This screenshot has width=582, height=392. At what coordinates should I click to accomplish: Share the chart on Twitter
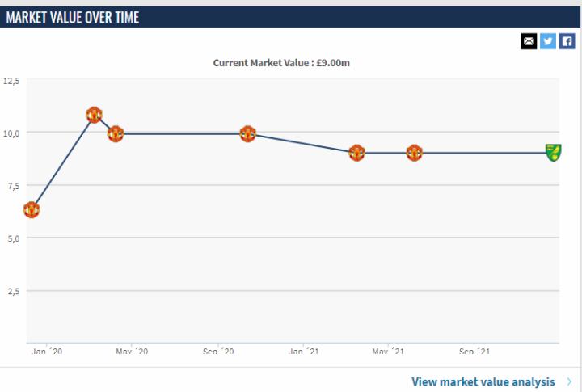548,41
